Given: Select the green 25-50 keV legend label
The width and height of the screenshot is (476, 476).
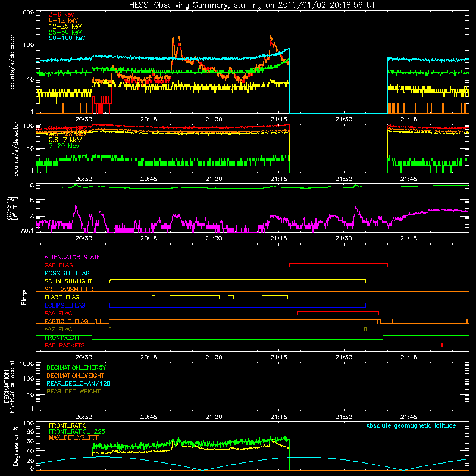Looking at the screenshot, I should 65,32.
